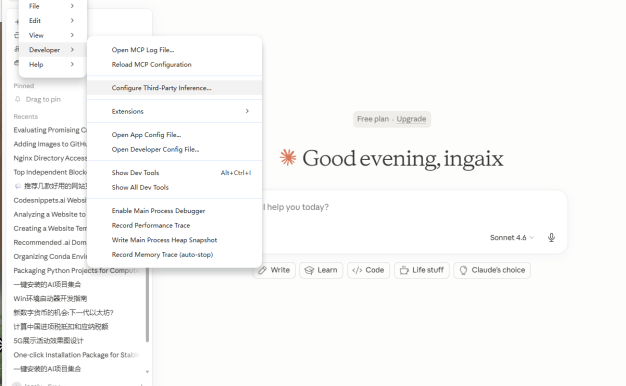Expand the View submenu arrow

72,35
